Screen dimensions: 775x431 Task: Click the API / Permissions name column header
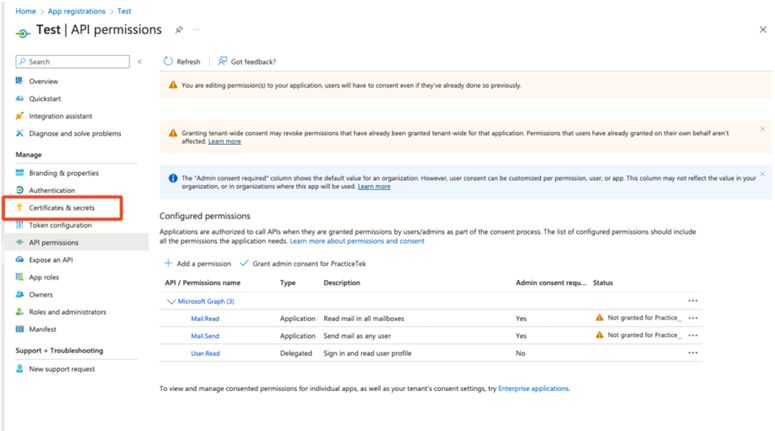(203, 283)
